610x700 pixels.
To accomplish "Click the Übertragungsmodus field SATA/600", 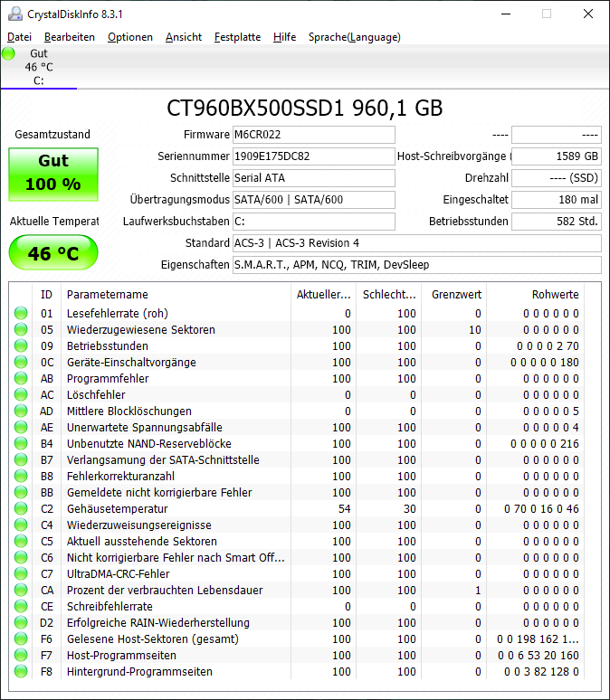I will click(x=314, y=200).
